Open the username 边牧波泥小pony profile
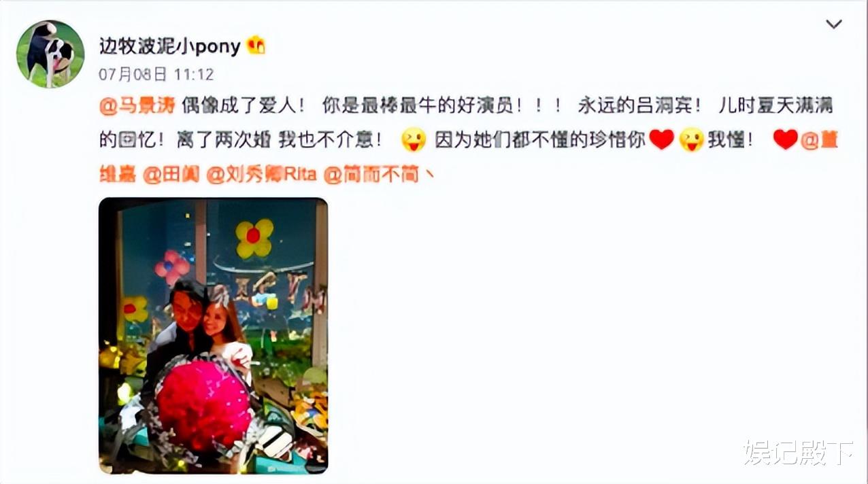This screenshot has width=868, height=484. [x=170, y=46]
